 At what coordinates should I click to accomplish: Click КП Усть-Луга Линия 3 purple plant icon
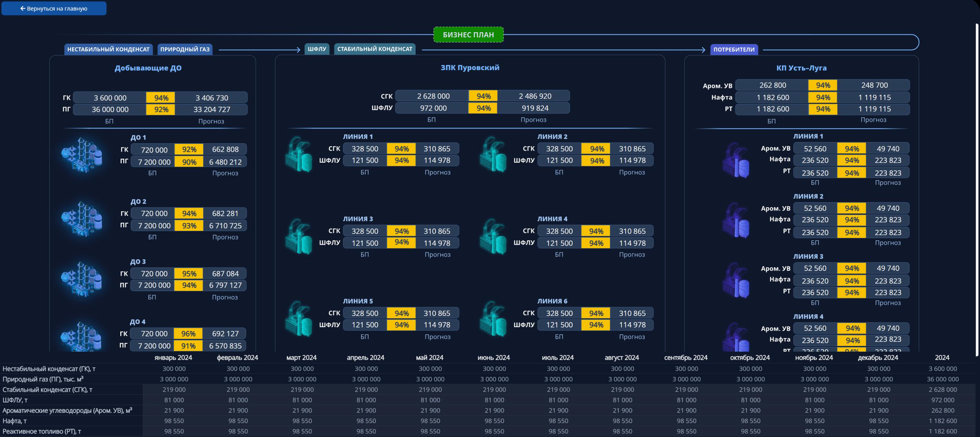tap(736, 280)
